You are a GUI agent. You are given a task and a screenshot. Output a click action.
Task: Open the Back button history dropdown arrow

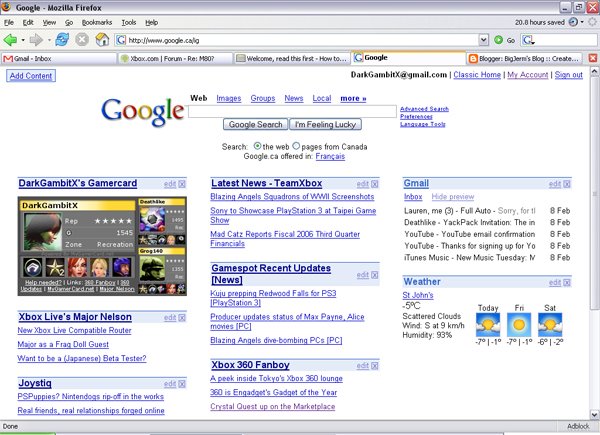tap(23, 40)
